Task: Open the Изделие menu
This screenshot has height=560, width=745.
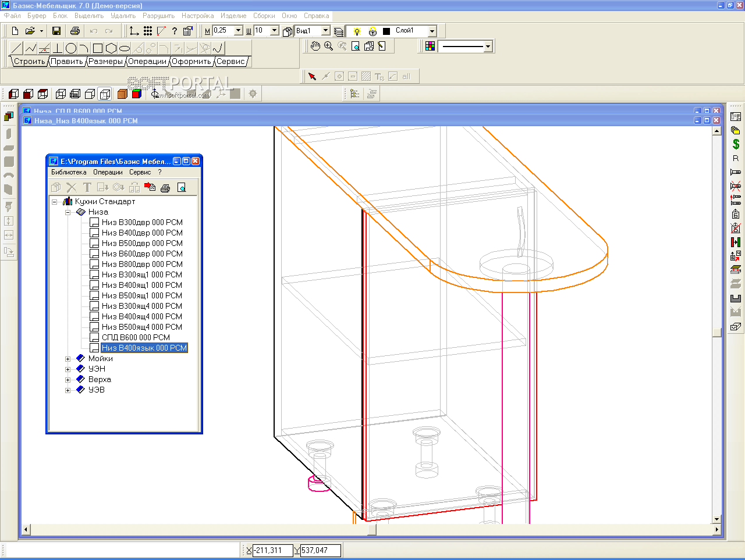Action: [233, 16]
